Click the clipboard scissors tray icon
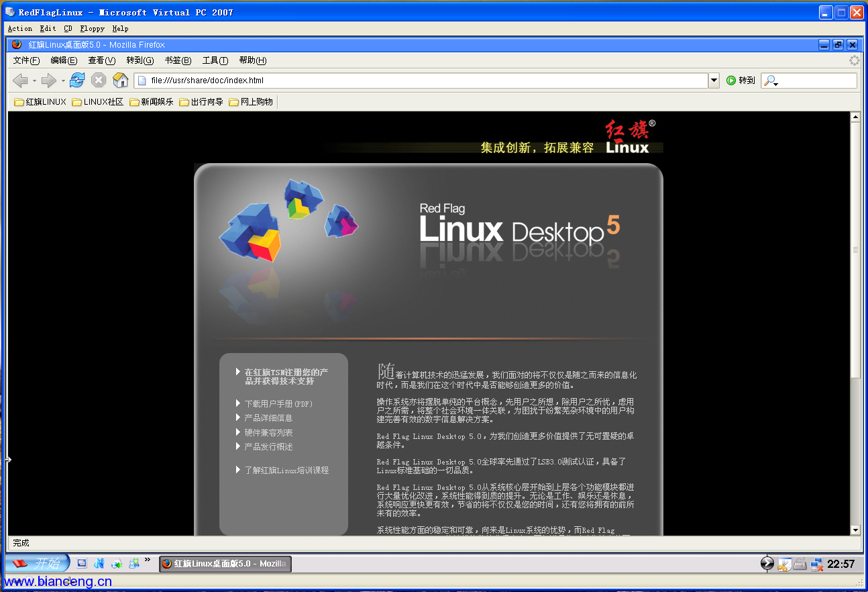Image resolution: width=868 pixels, height=592 pixels. point(783,564)
